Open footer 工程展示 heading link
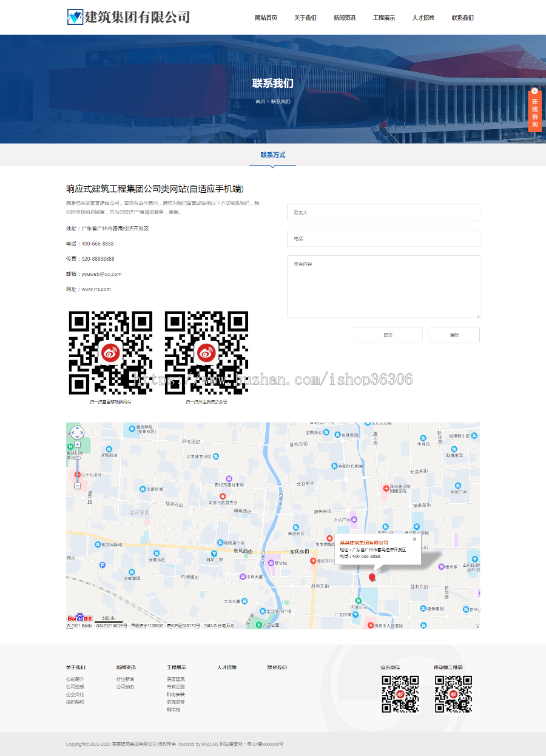Screen dimensions: 546x756 point(176,667)
